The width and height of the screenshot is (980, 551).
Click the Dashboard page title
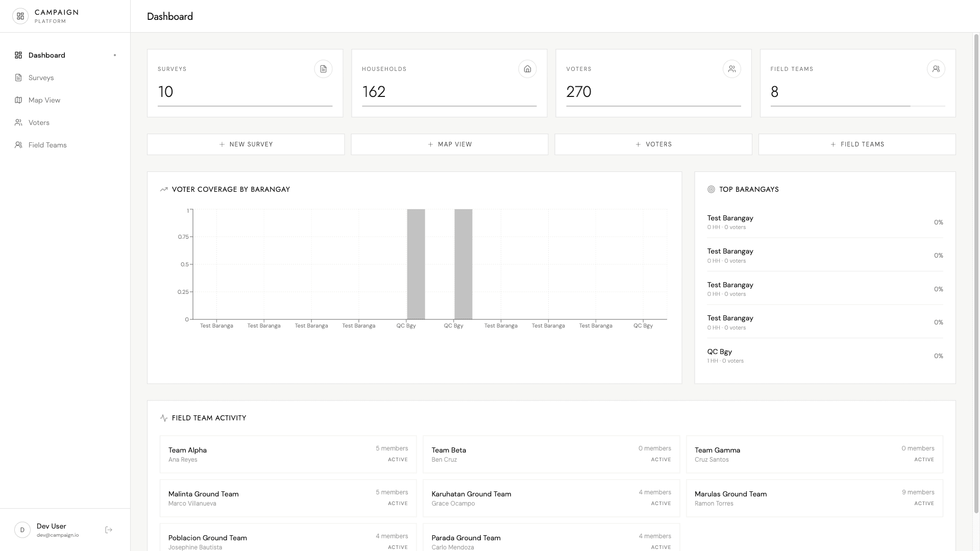(170, 16)
